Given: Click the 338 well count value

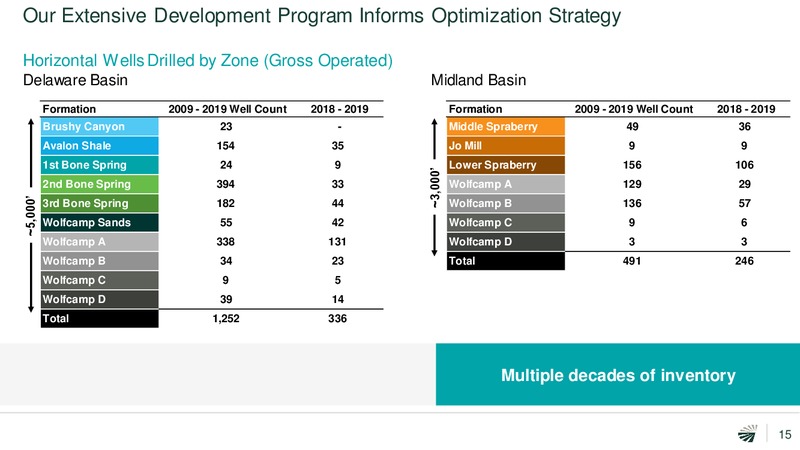Looking at the screenshot, I should [x=226, y=242].
